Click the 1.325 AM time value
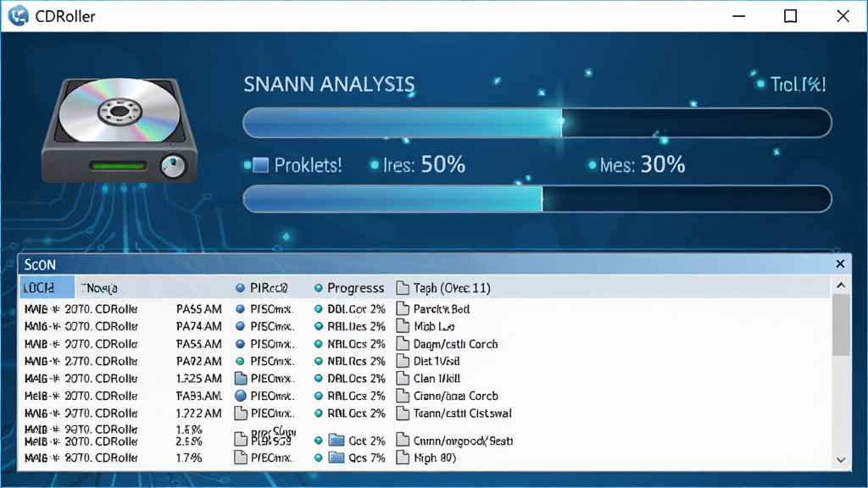The width and height of the screenshot is (868, 488). click(198, 379)
